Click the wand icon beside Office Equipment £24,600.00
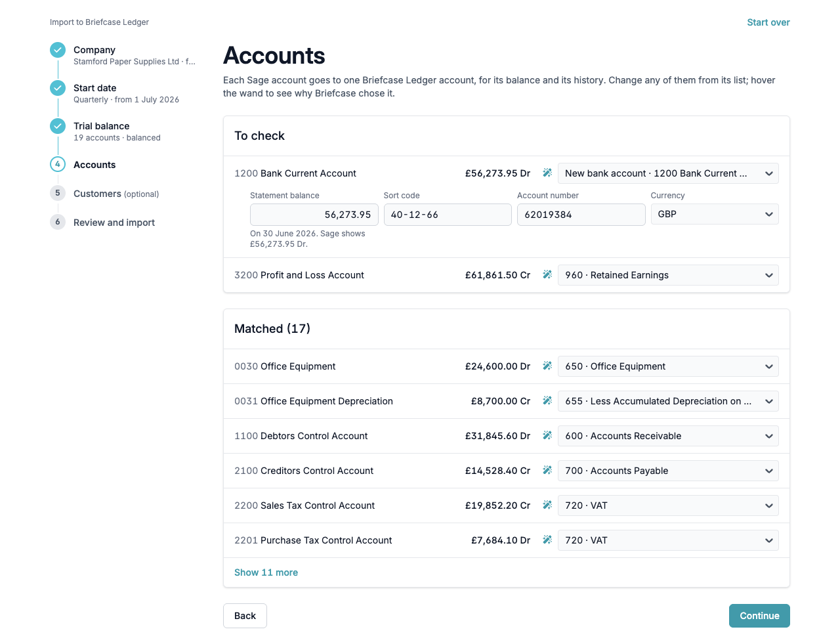This screenshot has height=644, width=840. pos(547,366)
